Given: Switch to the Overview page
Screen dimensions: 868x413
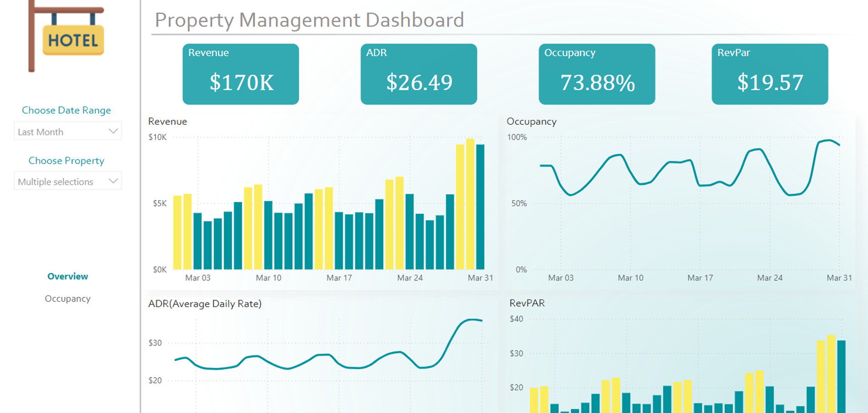Looking at the screenshot, I should [x=67, y=276].
